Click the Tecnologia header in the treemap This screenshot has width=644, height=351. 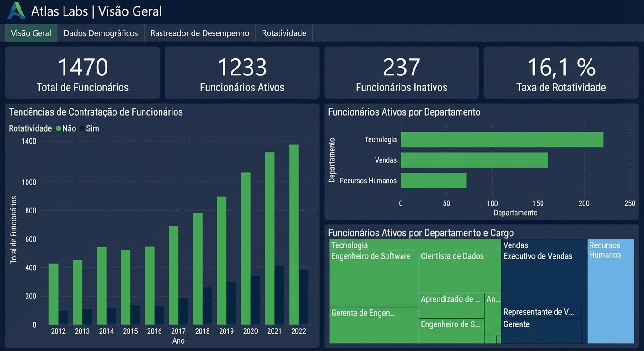point(415,245)
